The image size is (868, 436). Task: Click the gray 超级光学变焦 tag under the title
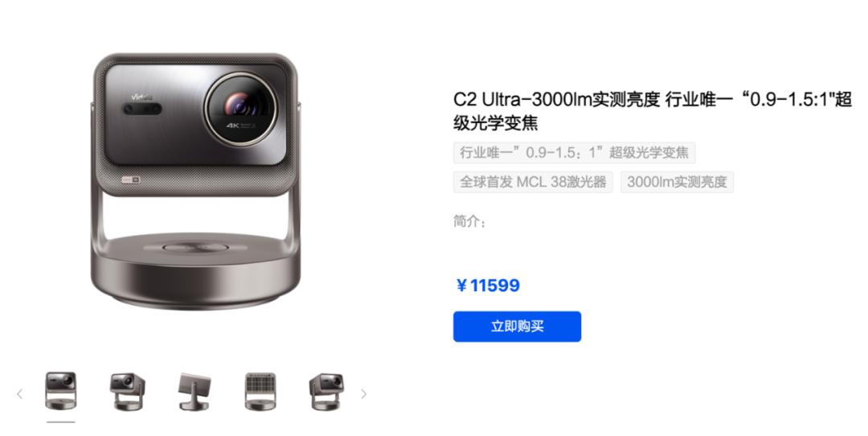tap(574, 152)
